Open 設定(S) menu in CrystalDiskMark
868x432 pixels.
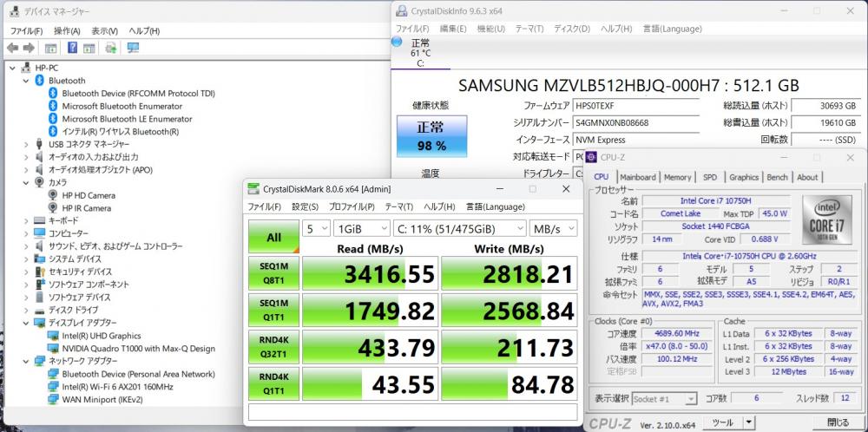(x=305, y=206)
